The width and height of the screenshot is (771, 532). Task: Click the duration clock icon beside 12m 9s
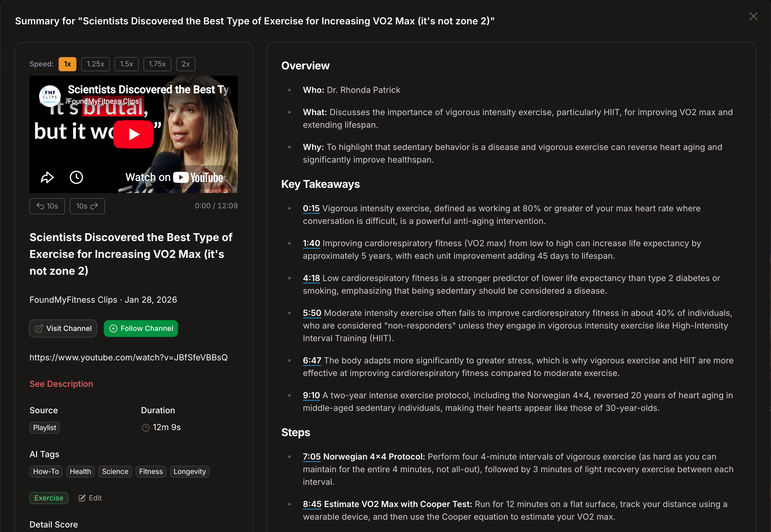(x=146, y=428)
